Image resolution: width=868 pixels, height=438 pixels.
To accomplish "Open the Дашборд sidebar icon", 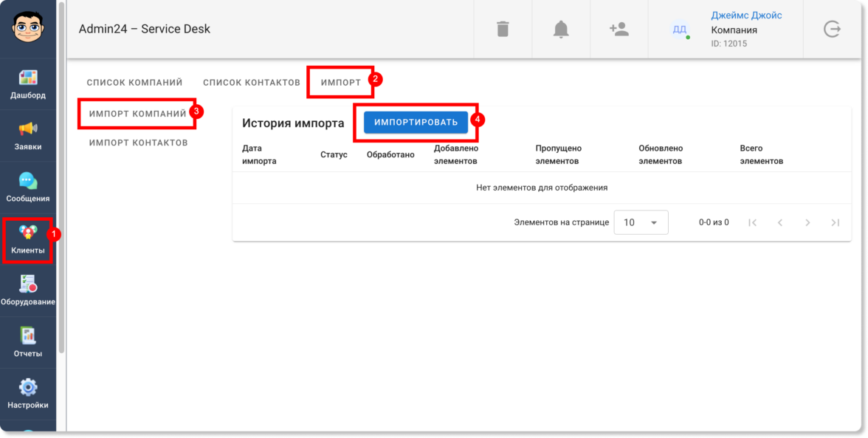I will [x=28, y=78].
